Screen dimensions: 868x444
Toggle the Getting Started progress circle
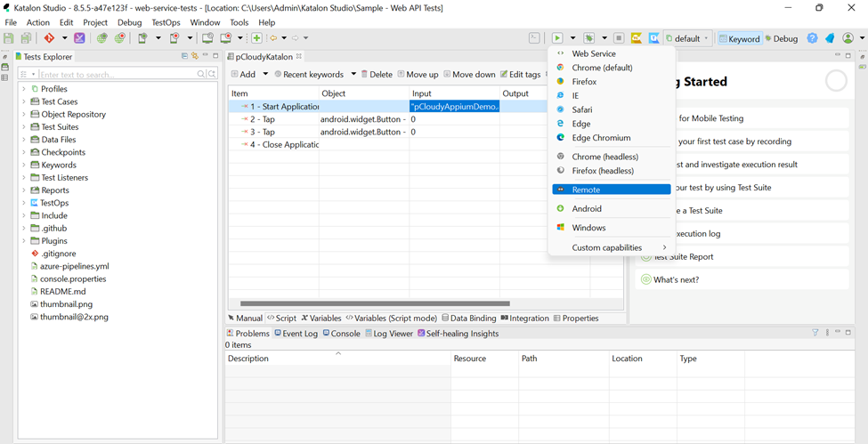tap(836, 81)
